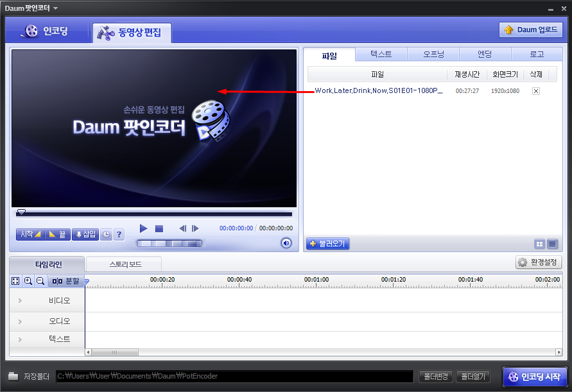Set the 시작 start marker

30,234
